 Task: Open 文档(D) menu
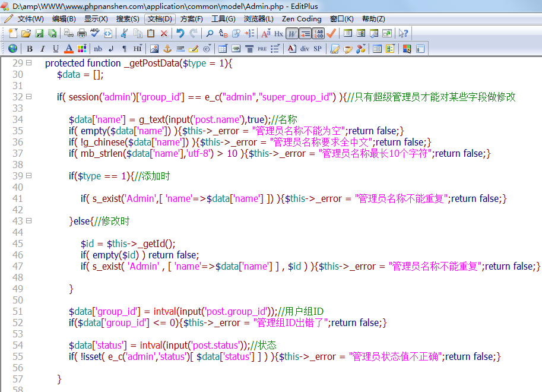pos(160,19)
